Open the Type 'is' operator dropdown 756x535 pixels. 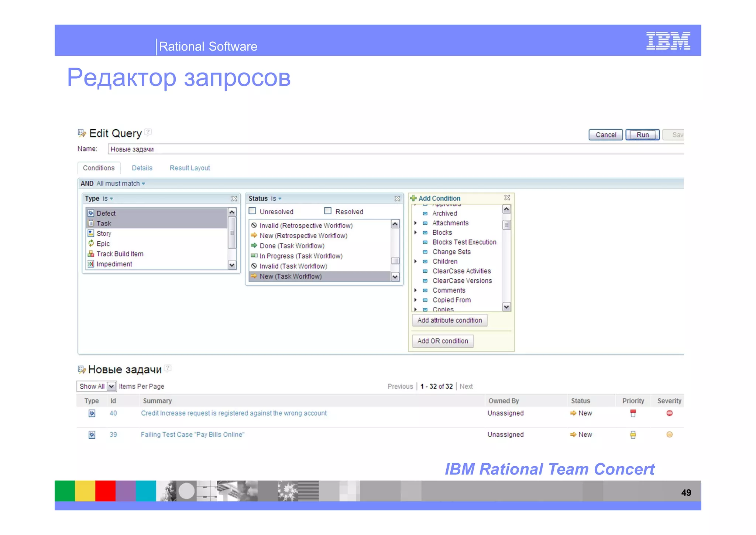click(108, 198)
